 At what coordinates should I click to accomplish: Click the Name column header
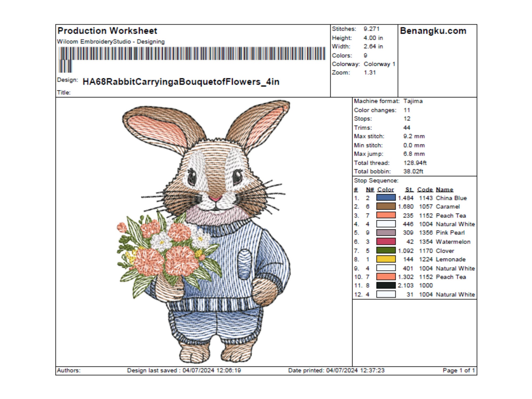(x=444, y=189)
